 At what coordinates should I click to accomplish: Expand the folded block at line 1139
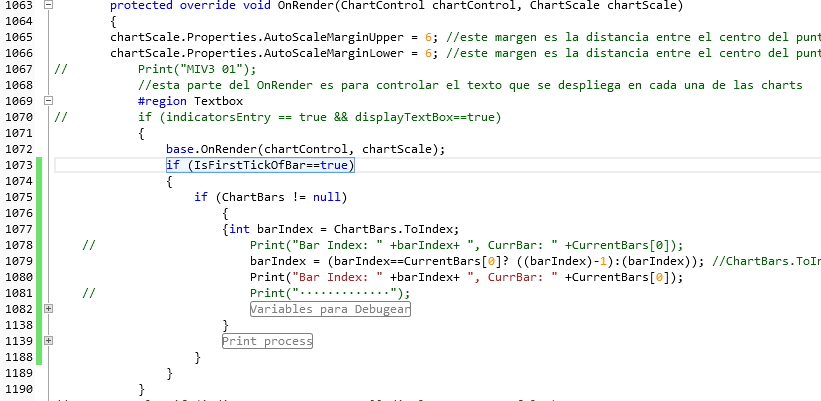coord(48,341)
